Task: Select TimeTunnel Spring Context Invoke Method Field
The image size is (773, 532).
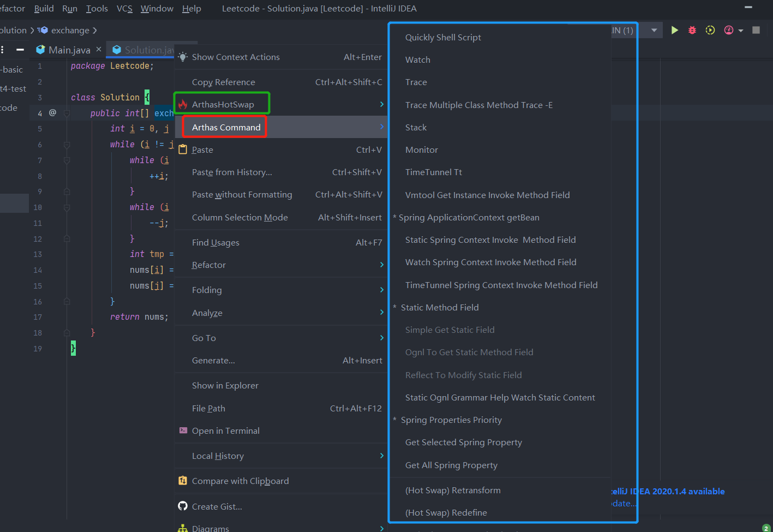Action: 500,285
